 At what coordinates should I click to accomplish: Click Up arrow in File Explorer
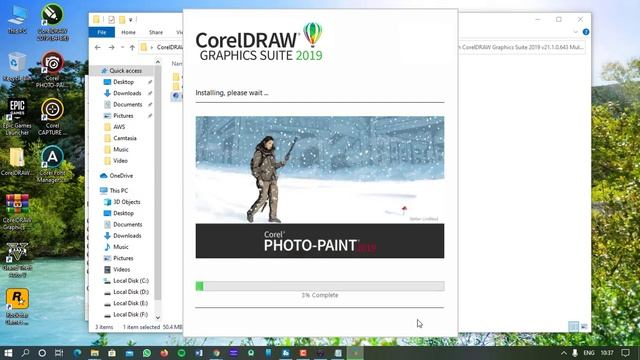(x=132, y=47)
